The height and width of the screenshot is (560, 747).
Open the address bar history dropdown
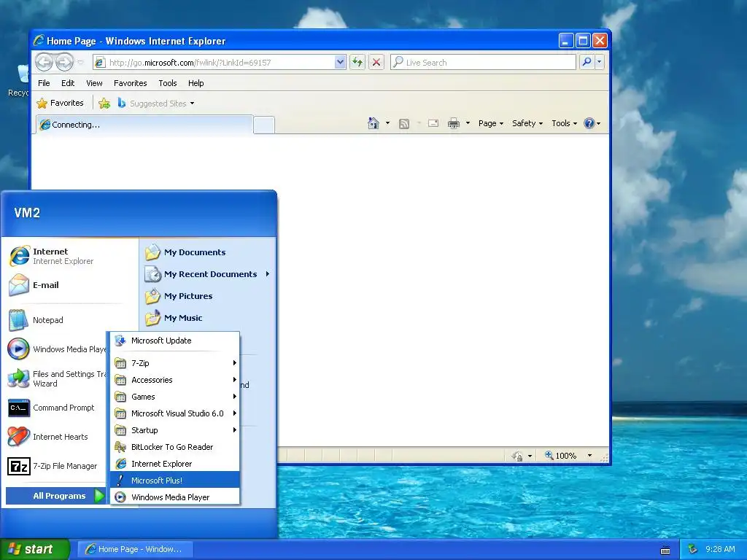click(x=340, y=62)
